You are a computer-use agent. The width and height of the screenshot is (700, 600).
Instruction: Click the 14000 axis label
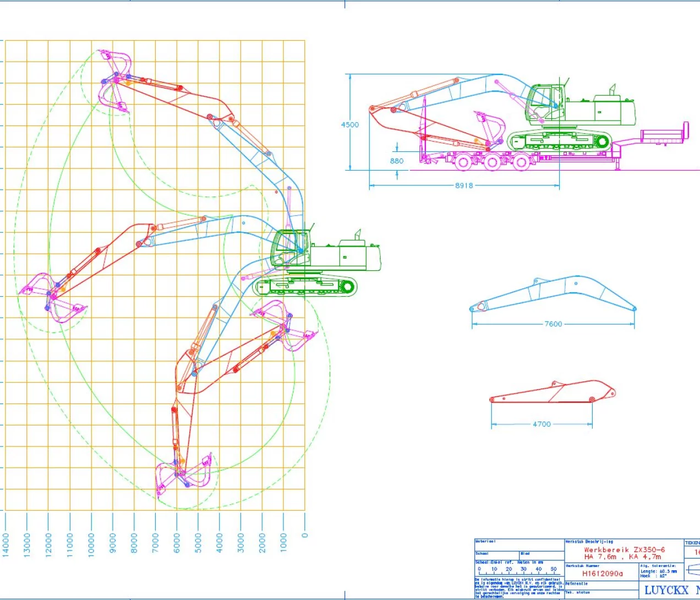6,544
